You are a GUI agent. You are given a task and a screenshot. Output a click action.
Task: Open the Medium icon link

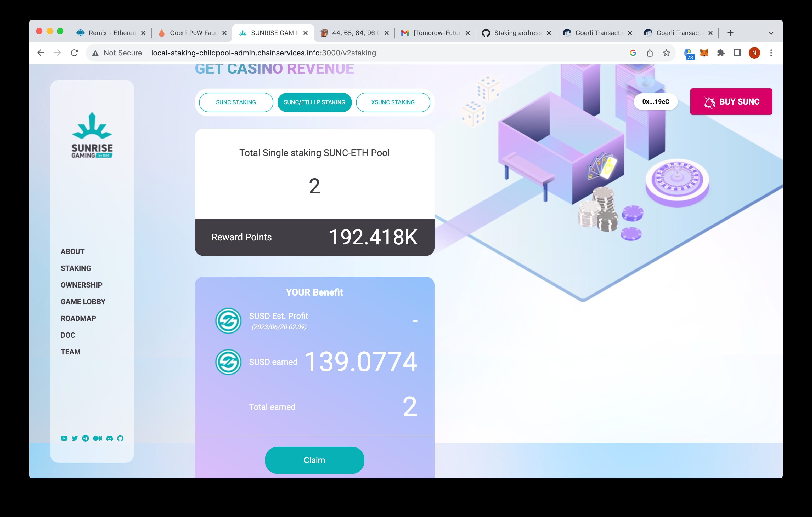pyautogui.click(x=98, y=438)
